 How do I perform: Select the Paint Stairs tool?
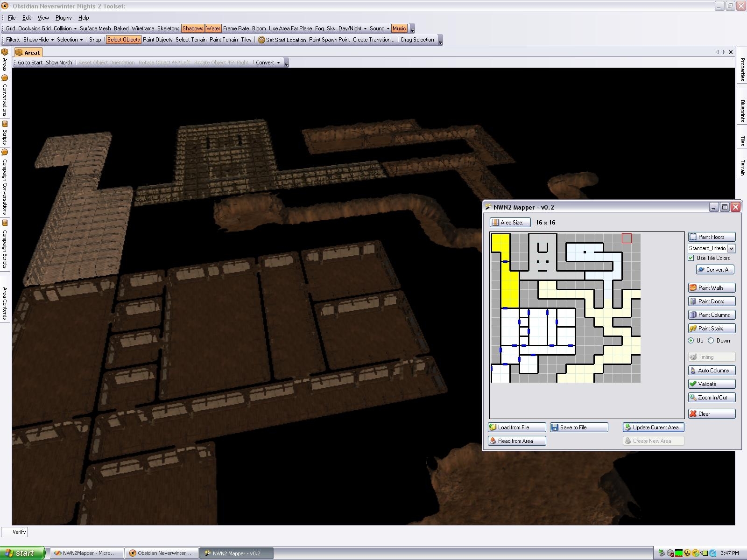point(711,329)
